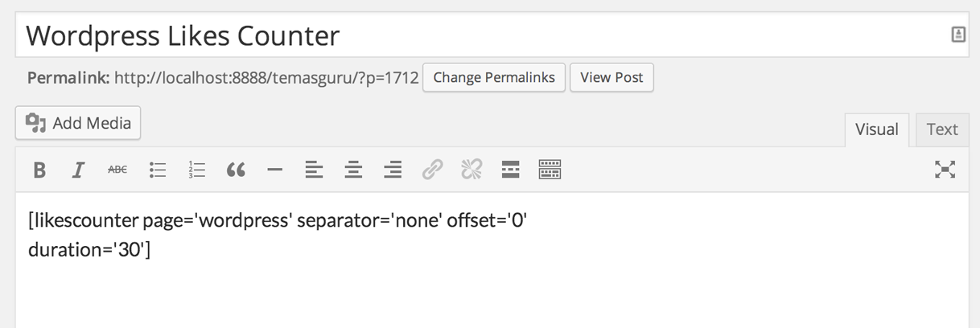
Task: Switch to the Visual editor tab
Action: (x=876, y=129)
